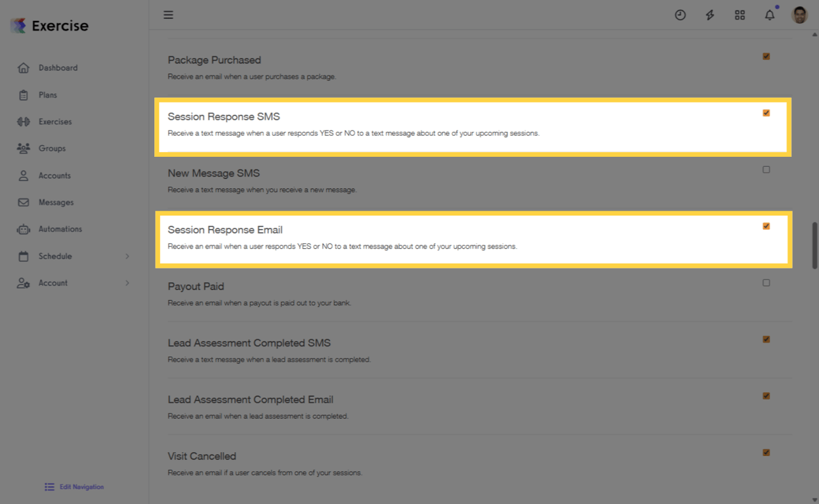Open the clock history icon
The width and height of the screenshot is (819, 504).
click(680, 14)
